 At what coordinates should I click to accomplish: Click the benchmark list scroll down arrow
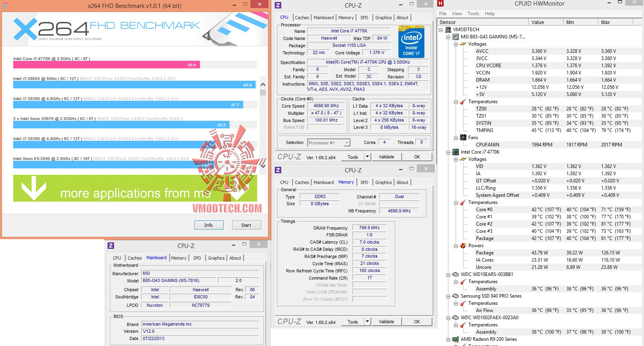click(x=263, y=165)
